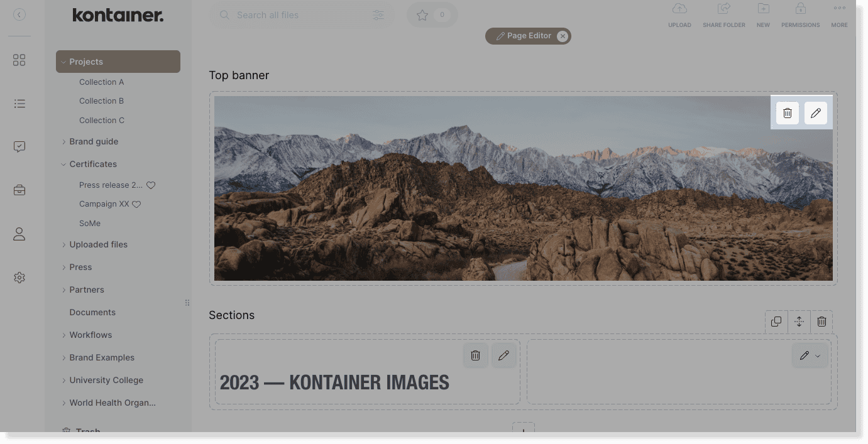This screenshot has height=444, width=868.
Task: Collapse the Projects section
Action: [64, 62]
